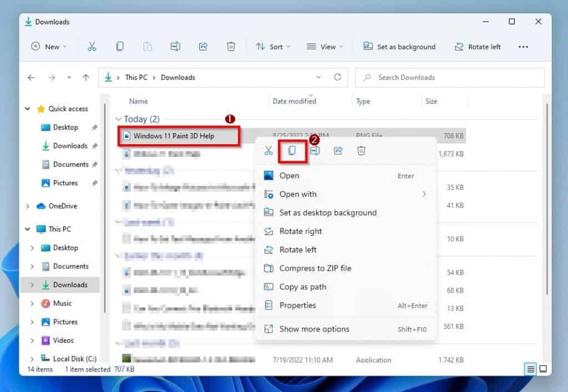Click the Rename icon in the context menu
568x392 pixels.
tap(315, 151)
